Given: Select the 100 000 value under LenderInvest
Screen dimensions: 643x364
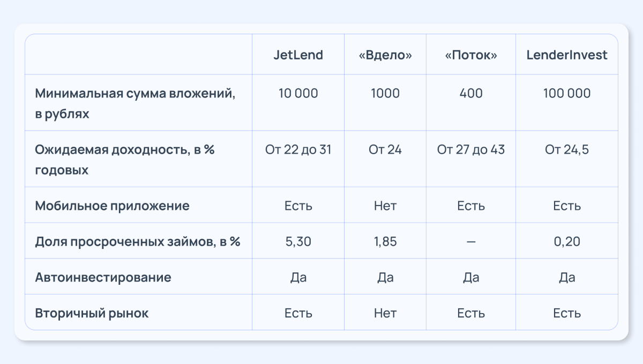Looking at the screenshot, I should click(567, 94).
